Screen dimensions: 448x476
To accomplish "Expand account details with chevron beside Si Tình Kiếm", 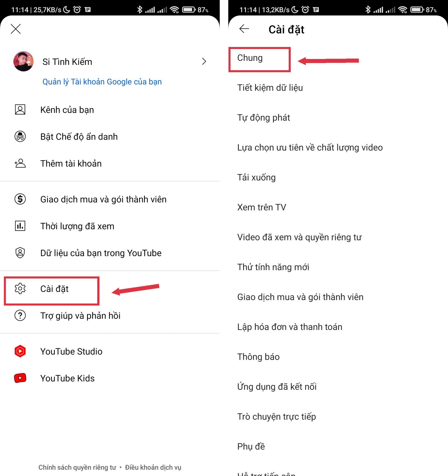I will [204, 61].
